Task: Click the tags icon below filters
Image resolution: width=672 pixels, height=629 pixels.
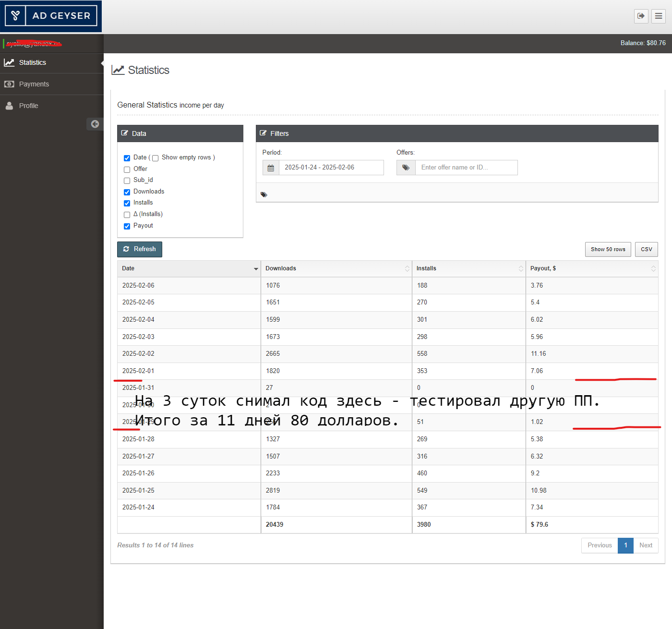Action: coord(264,194)
